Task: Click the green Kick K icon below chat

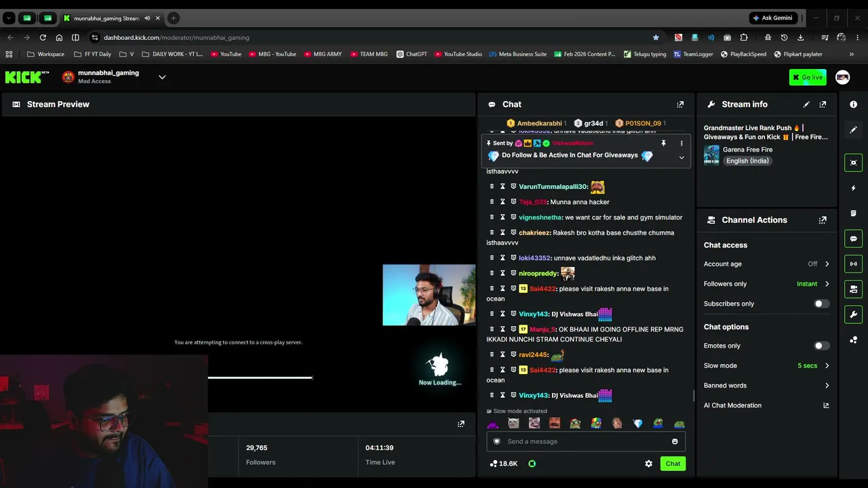Action: tap(532, 464)
